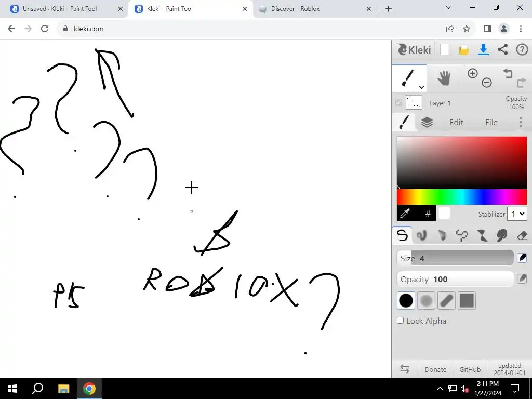Image resolution: width=532 pixels, height=399 pixels.
Task: Open the File tab
Action: point(491,122)
